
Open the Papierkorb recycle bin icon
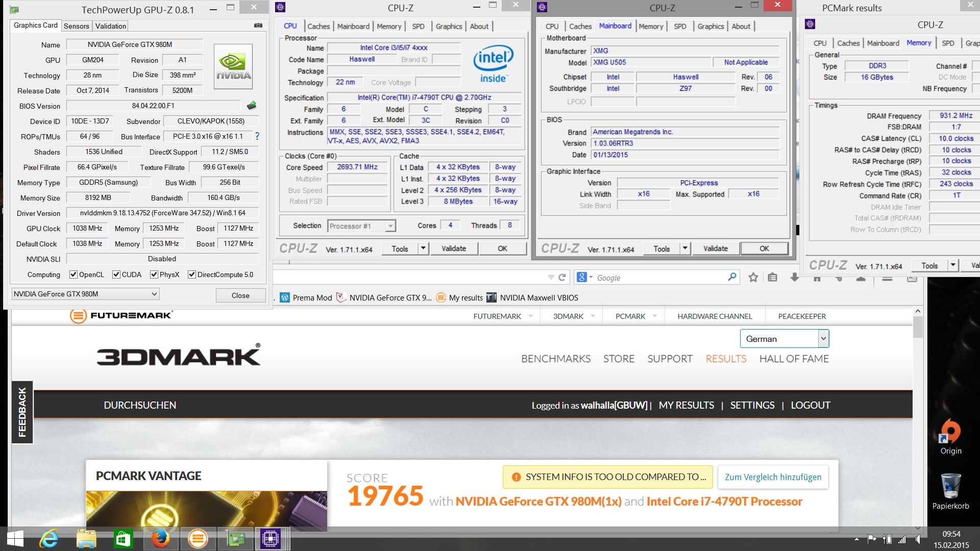pyautogui.click(x=950, y=491)
